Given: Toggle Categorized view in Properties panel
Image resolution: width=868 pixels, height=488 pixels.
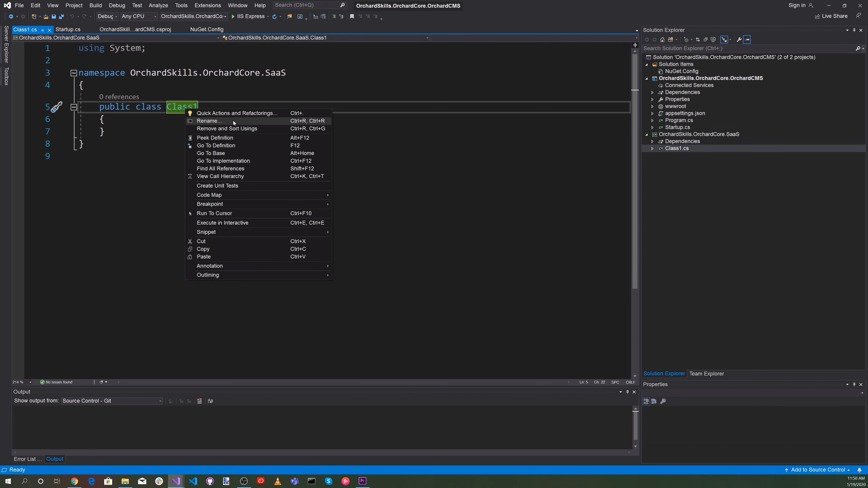Looking at the screenshot, I should pyautogui.click(x=646, y=401).
